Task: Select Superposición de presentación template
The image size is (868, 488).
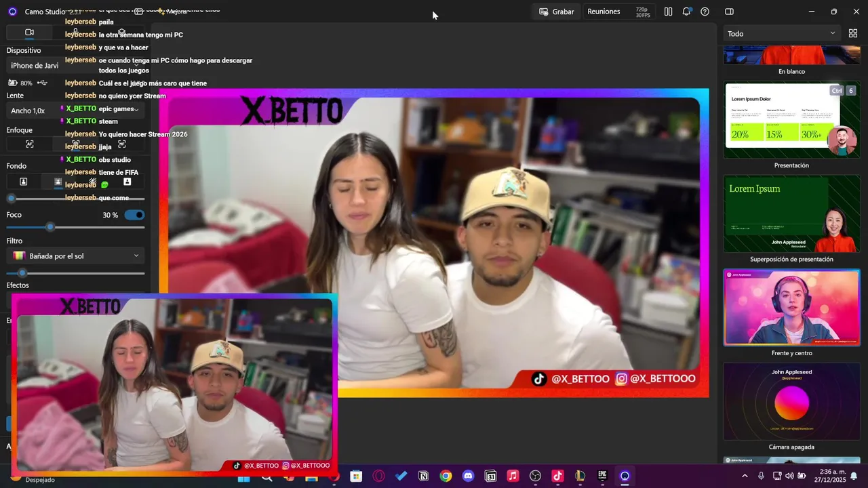Action: click(x=791, y=214)
